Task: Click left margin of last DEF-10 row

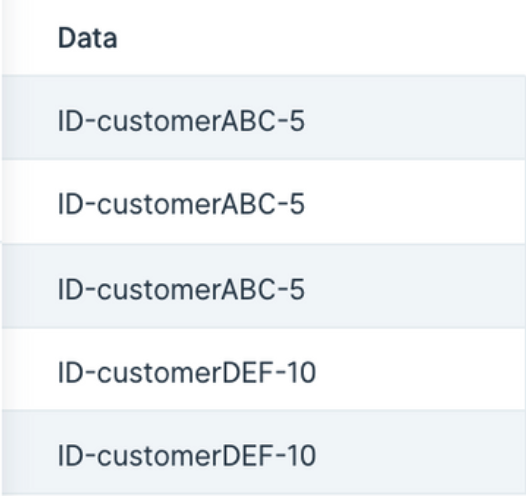Action: [30, 453]
